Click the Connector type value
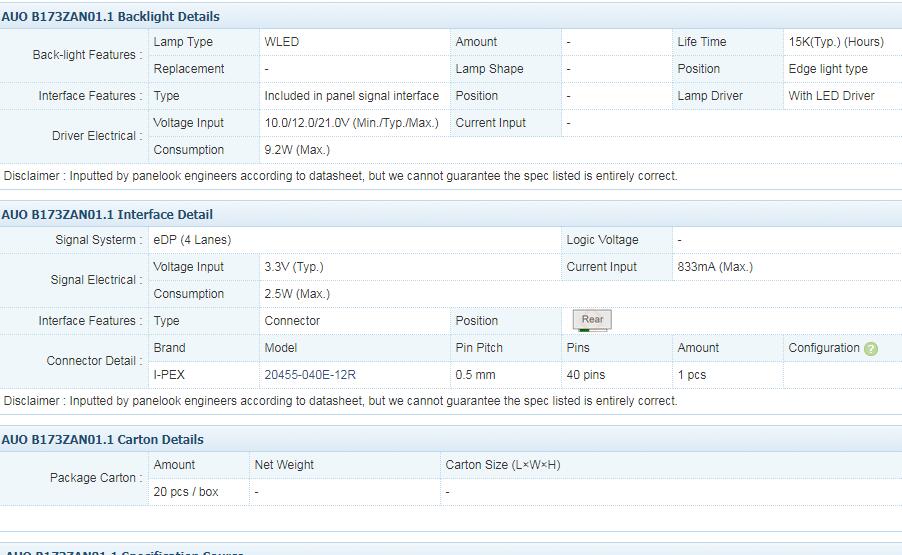 point(292,321)
